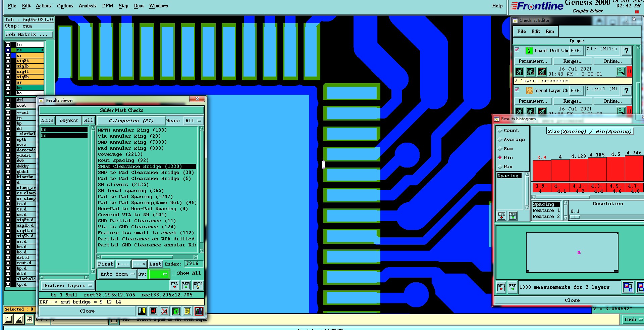Click REF icon beside 1338 measurements status

click(512, 287)
